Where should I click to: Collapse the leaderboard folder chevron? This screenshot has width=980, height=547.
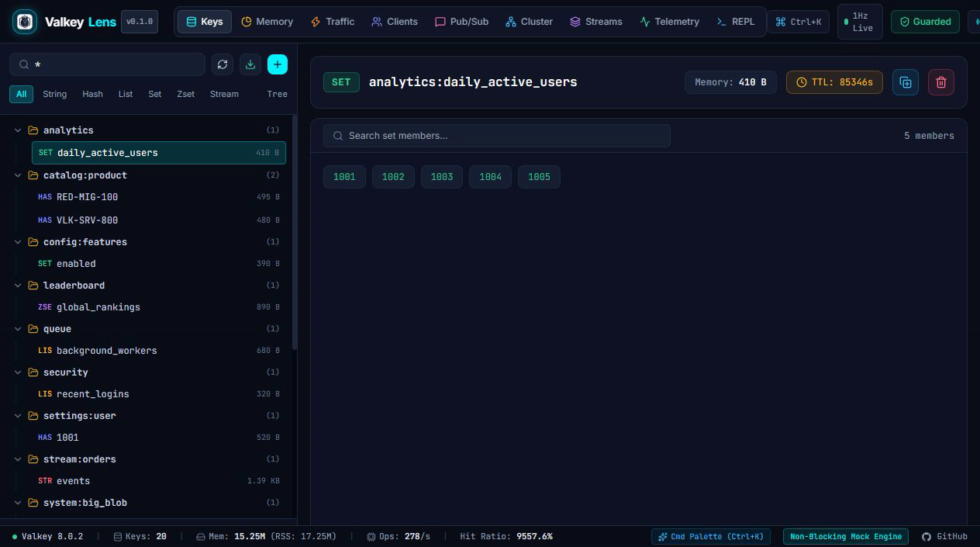(x=18, y=286)
